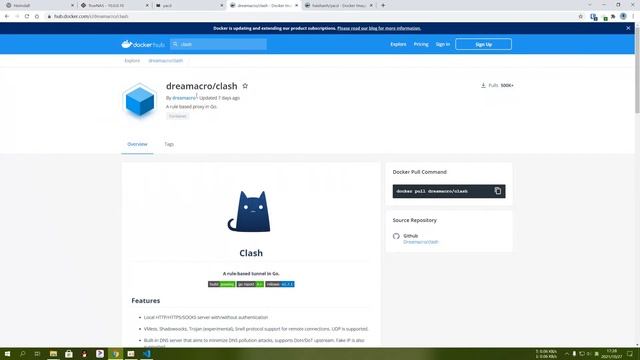Copy the docker pull command
Viewport: 640px width, 360px height.
[x=498, y=191]
